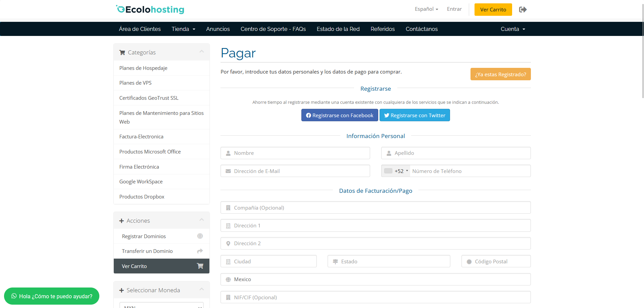Click Registrarse con Facebook button
The width and height of the screenshot is (644, 308).
339,115
